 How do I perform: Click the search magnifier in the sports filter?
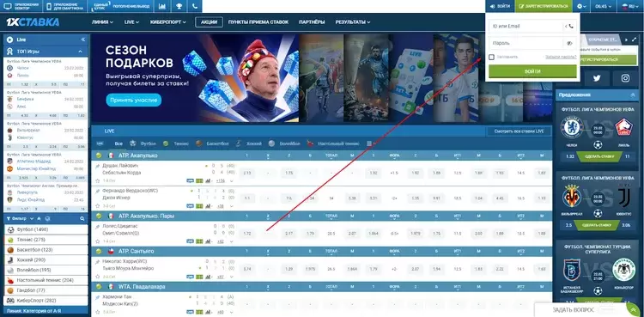click(82, 219)
